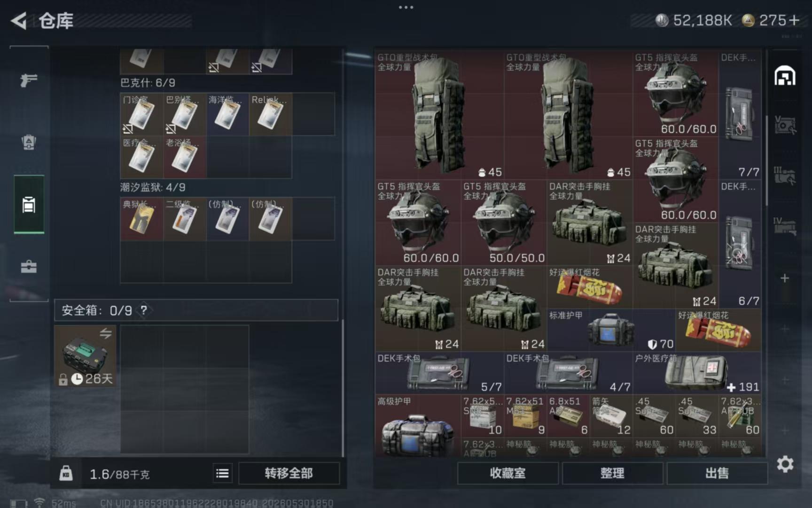
Task: Click the battery status icon at bottom left
Action: click(x=19, y=503)
